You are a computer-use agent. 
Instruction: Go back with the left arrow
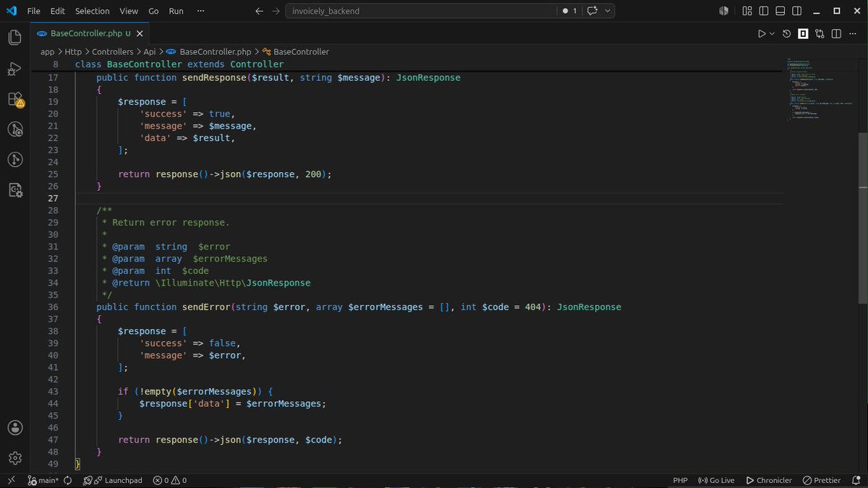260,11
